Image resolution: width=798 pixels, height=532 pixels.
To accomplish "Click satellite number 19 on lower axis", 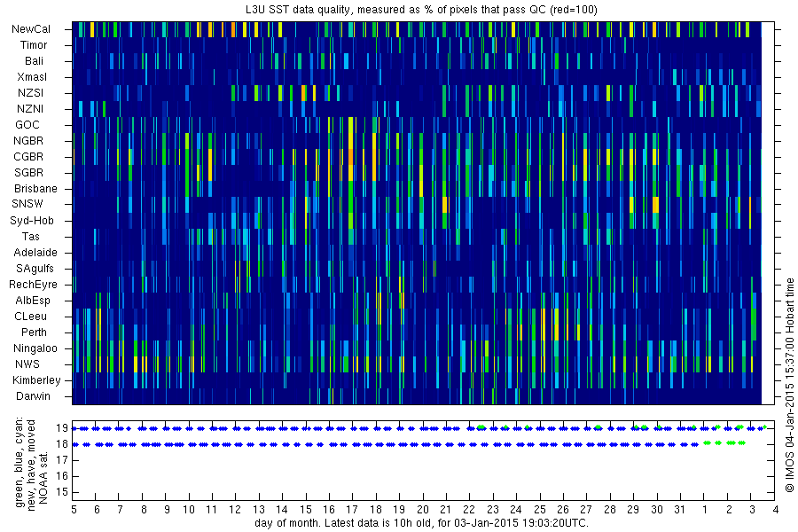I will click(x=62, y=428).
